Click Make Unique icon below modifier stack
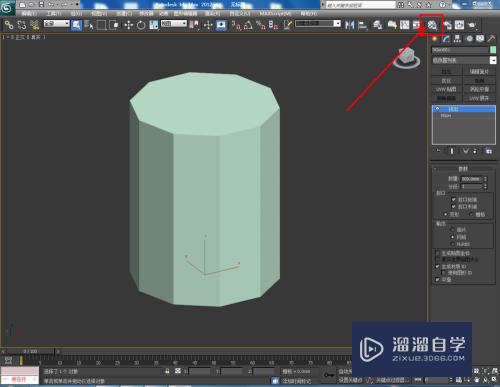The image size is (500, 387). [x=466, y=151]
